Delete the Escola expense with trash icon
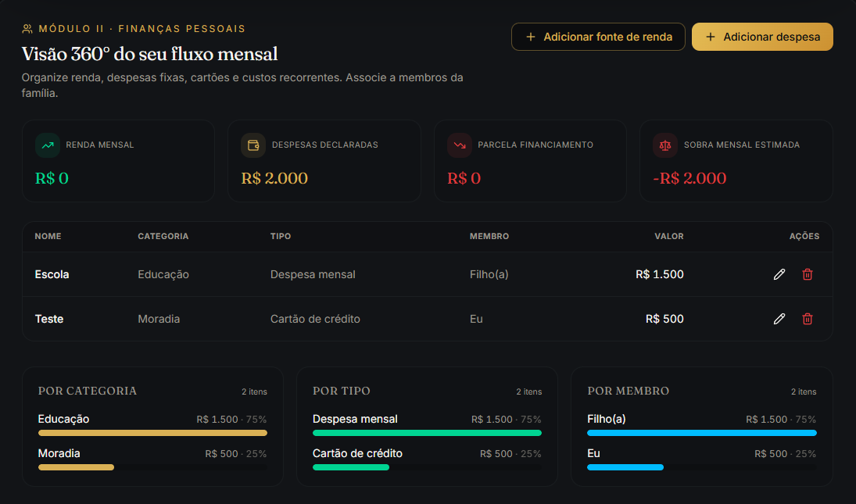Image resolution: width=856 pixels, height=504 pixels. 808,274
